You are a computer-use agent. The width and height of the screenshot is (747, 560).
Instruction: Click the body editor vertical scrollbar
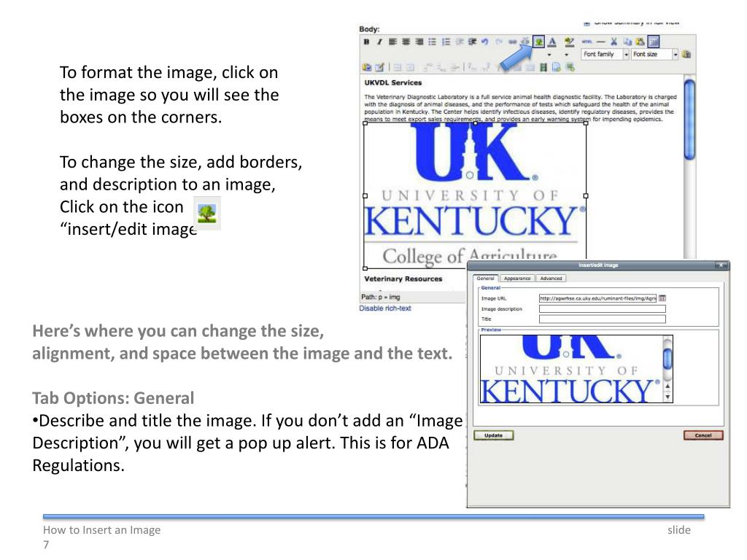tap(689, 119)
